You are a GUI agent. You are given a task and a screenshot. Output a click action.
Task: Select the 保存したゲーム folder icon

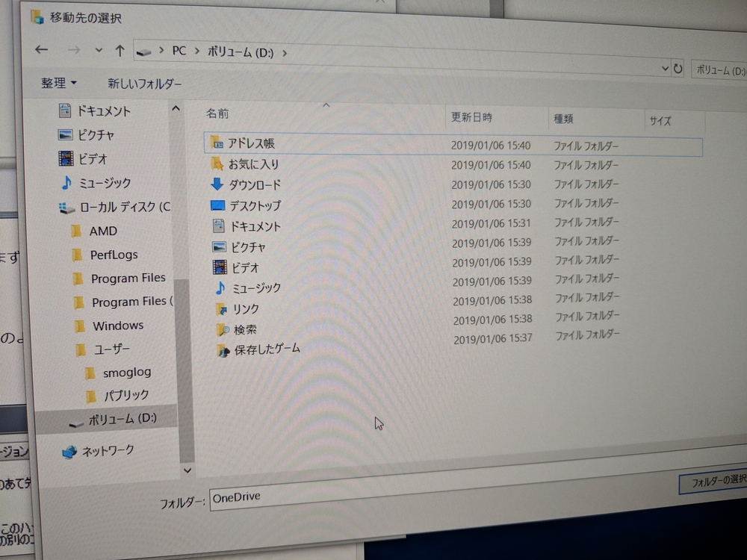(223, 350)
